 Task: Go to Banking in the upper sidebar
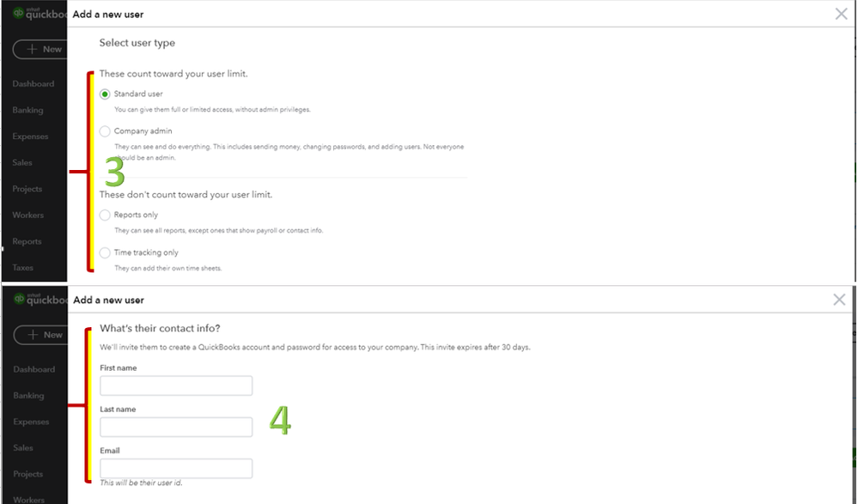tap(28, 110)
